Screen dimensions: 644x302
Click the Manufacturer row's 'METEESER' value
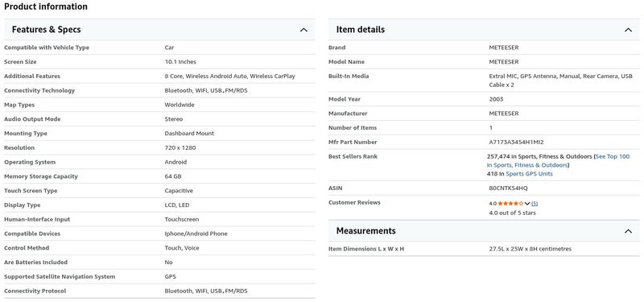(x=504, y=114)
